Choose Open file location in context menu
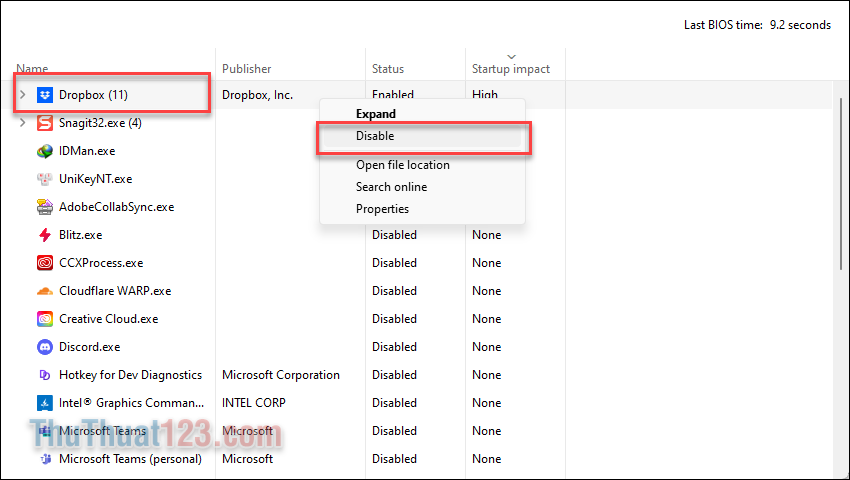The image size is (850, 480). pos(403,165)
